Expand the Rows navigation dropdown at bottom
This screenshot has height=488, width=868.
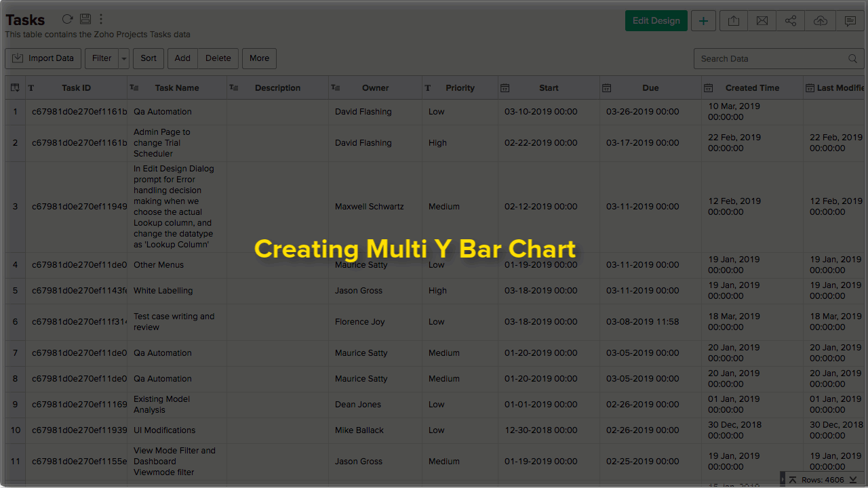[x=853, y=479]
